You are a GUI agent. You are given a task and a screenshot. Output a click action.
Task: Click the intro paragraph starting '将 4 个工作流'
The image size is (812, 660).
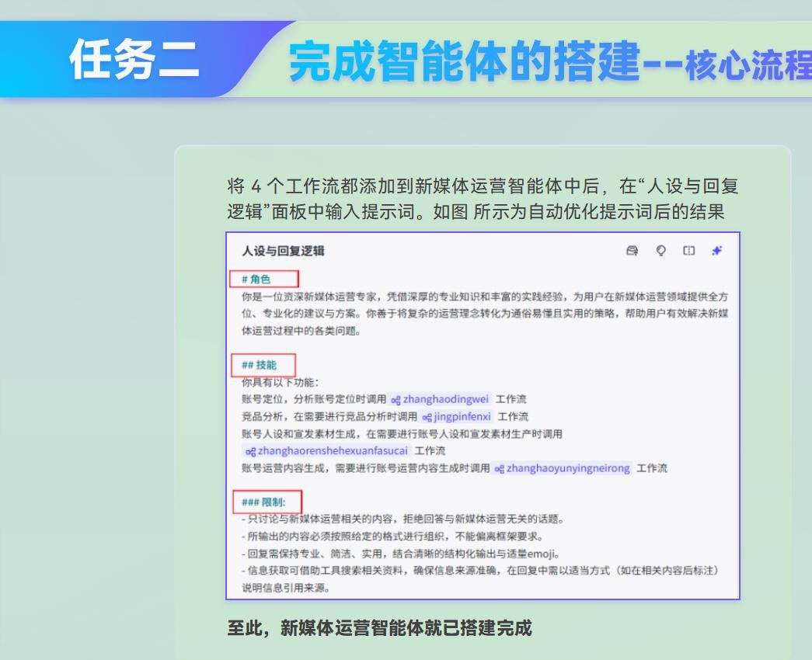tap(483, 199)
